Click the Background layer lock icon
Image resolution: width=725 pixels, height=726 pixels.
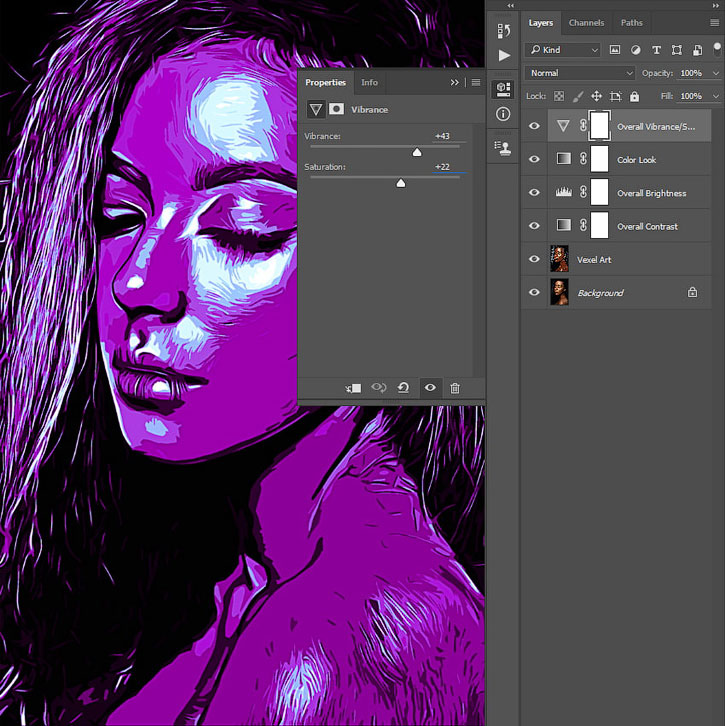coord(692,292)
